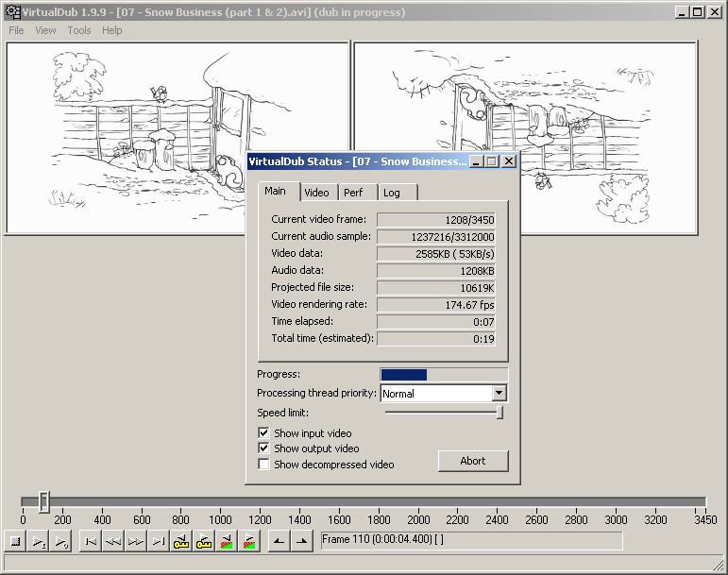Click Video data value 2585KB
Image resolution: width=728 pixels, height=575 pixels.
[x=436, y=254]
